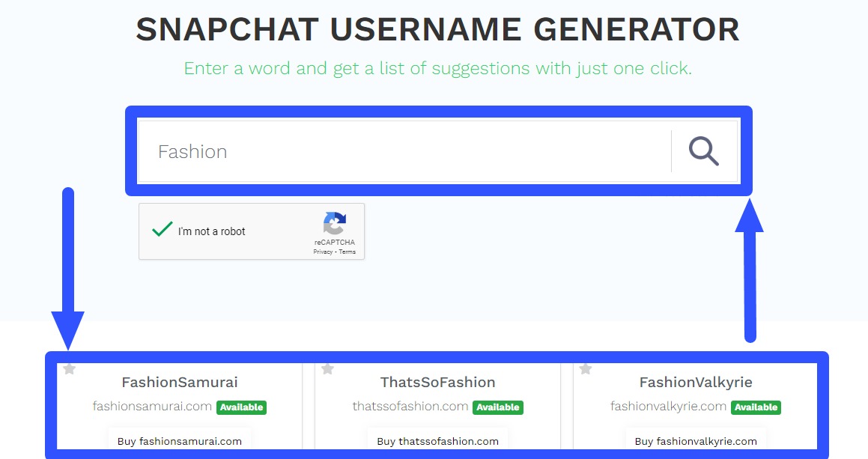This screenshot has height=459, width=868.
Task: Click the reCAPTCHA logo icon
Action: 334,224
